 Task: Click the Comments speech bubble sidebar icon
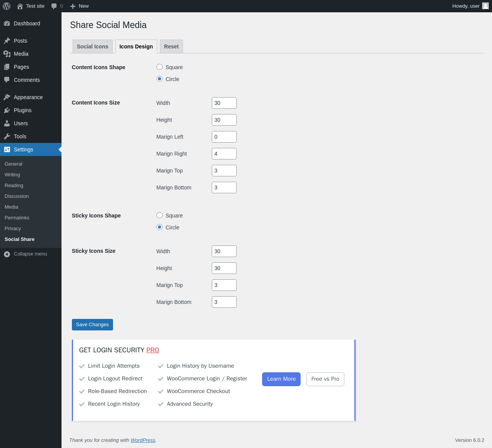pyautogui.click(x=7, y=80)
